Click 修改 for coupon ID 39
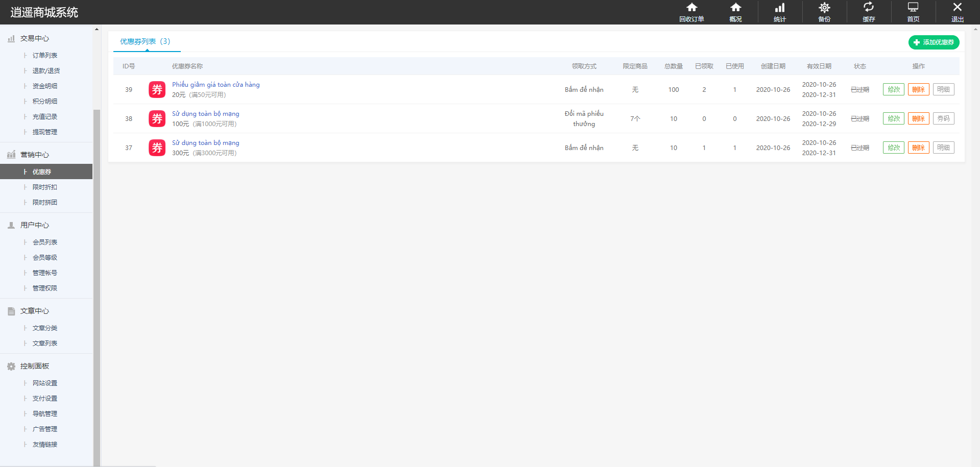The height and width of the screenshot is (467, 980). pyautogui.click(x=894, y=89)
